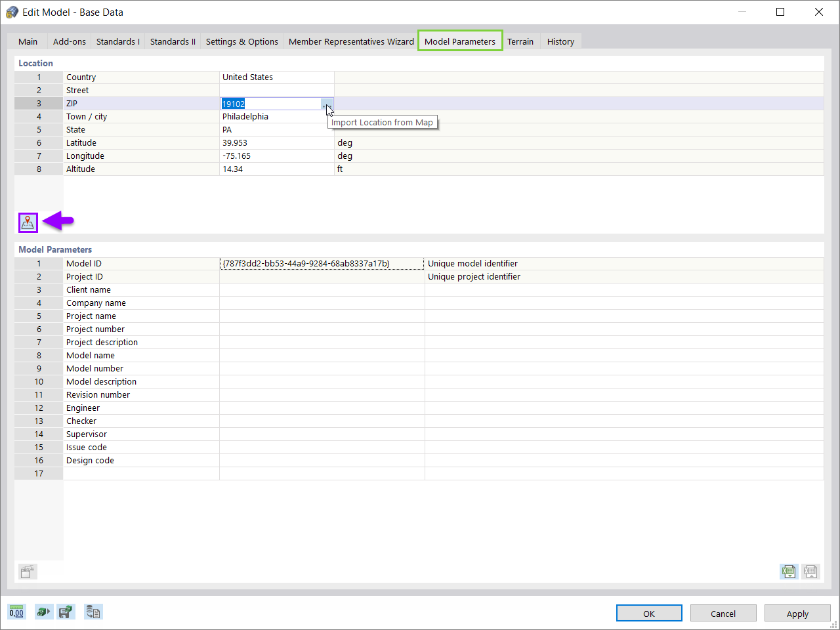The image size is (840, 630).
Task: Select Location row header 3
Action: click(39, 104)
